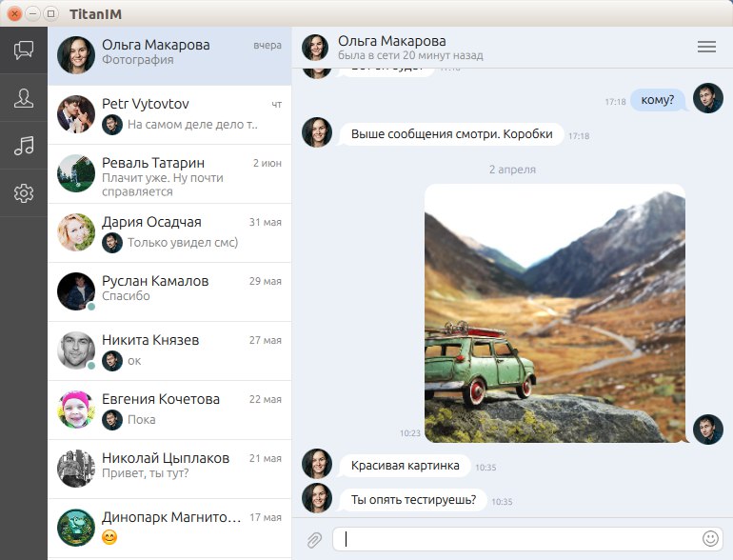Open the contacts person sidebar icon

(x=24, y=98)
